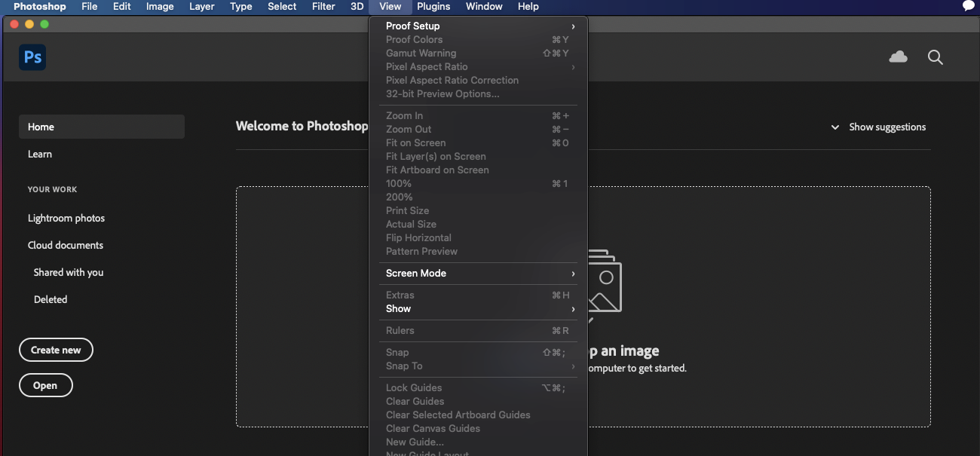Open the Edit menu
This screenshot has height=456, width=980.
(121, 6)
